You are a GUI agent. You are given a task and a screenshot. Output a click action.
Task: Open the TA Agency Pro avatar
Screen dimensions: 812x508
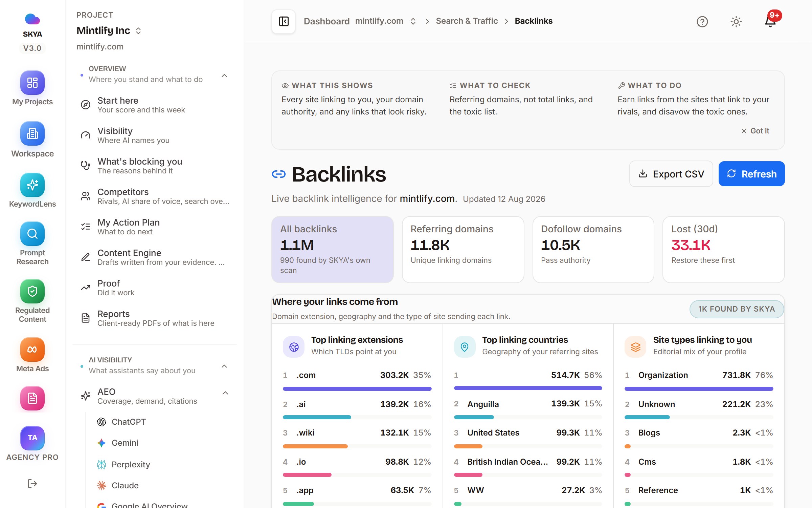(32, 438)
